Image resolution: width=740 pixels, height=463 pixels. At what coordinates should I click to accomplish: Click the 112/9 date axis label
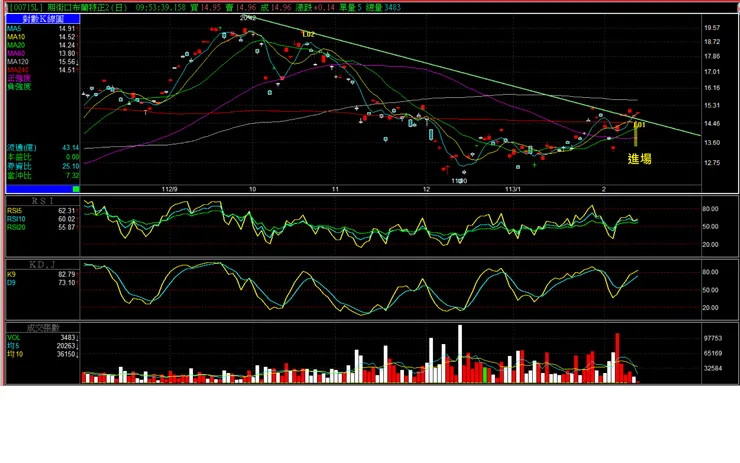click(x=169, y=189)
